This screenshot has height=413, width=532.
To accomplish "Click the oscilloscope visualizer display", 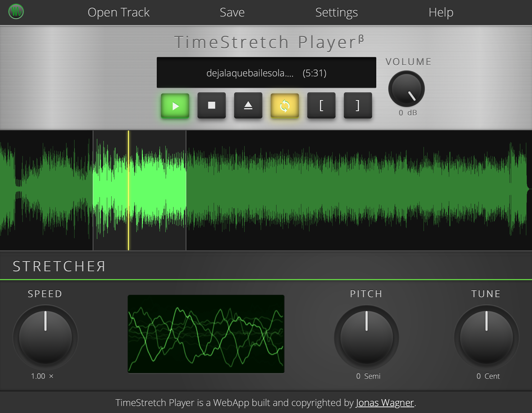I will [x=206, y=334].
